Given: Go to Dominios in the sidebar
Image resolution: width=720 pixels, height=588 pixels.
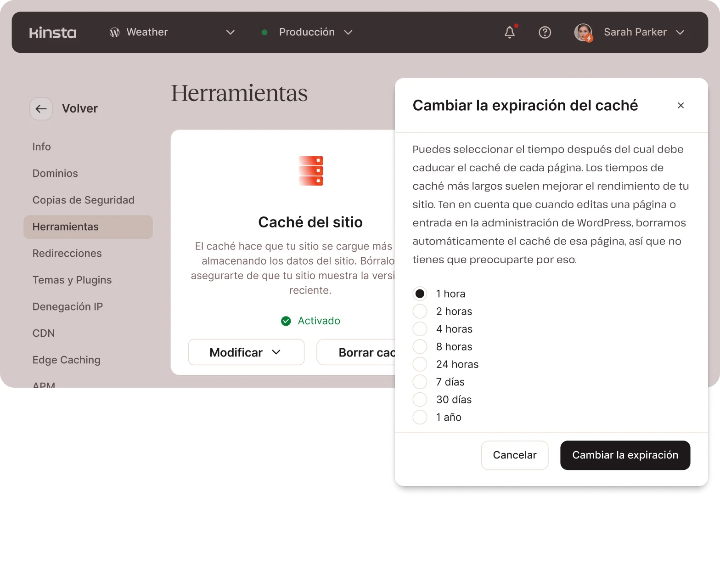Looking at the screenshot, I should pos(55,174).
